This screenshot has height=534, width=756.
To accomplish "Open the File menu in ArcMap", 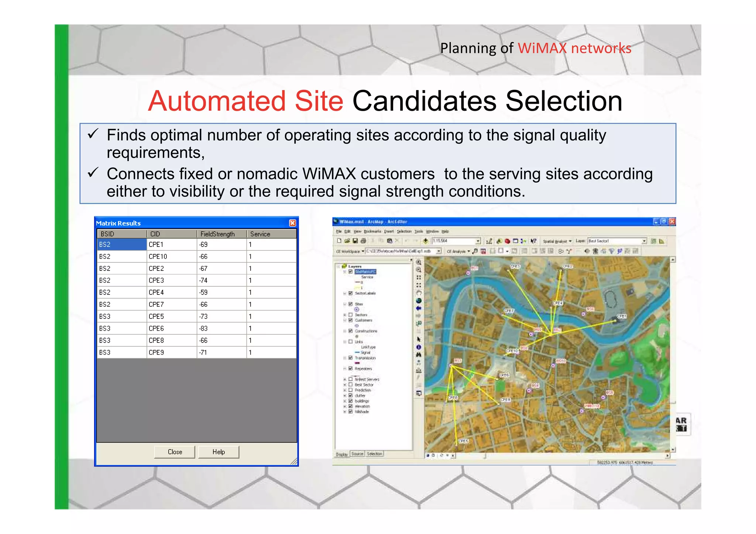I will (339, 231).
